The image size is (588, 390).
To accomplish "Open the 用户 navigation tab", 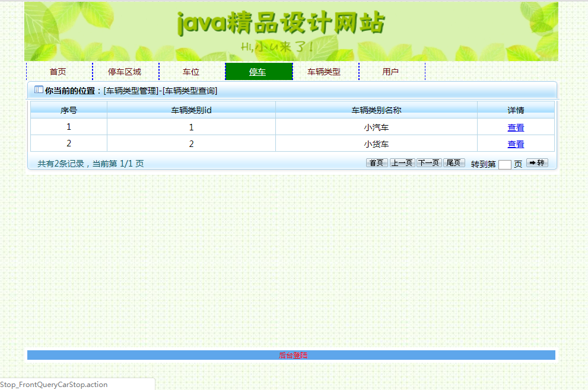I will [x=390, y=72].
